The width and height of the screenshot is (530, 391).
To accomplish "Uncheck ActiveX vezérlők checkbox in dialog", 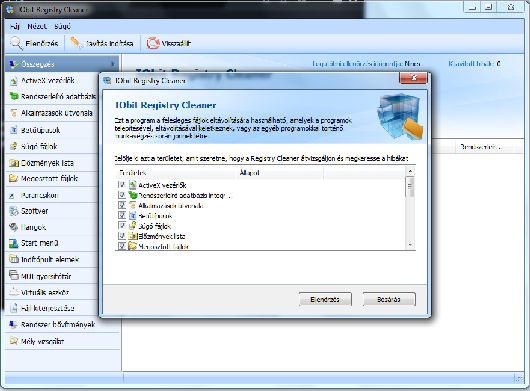I will point(122,185).
